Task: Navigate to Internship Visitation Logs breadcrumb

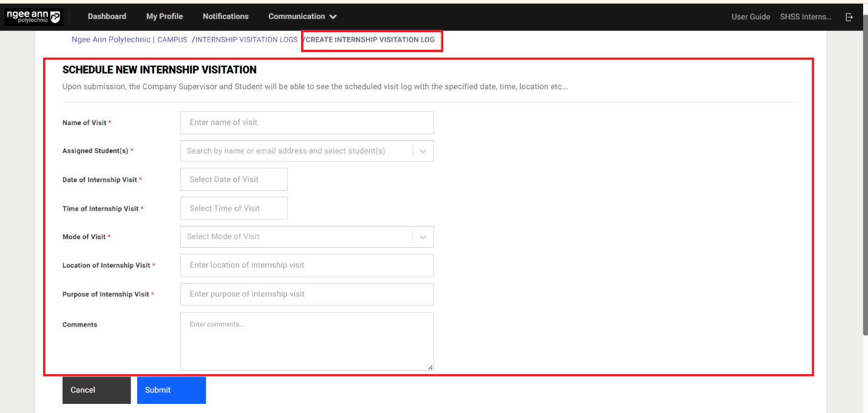Action: point(246,39)
